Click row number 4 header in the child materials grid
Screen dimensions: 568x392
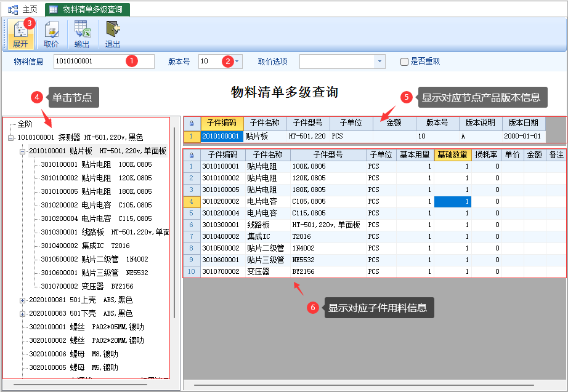tap(192, 202)
